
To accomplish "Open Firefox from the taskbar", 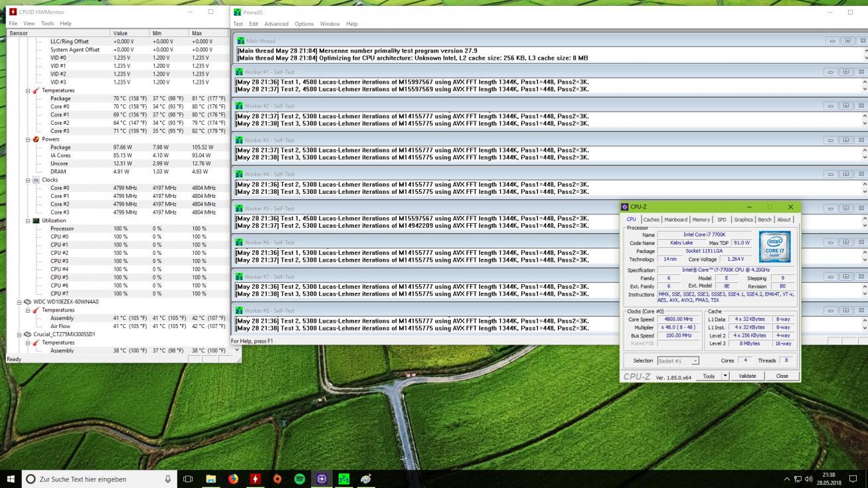I will pyautogui.click(x=233, y=479).
